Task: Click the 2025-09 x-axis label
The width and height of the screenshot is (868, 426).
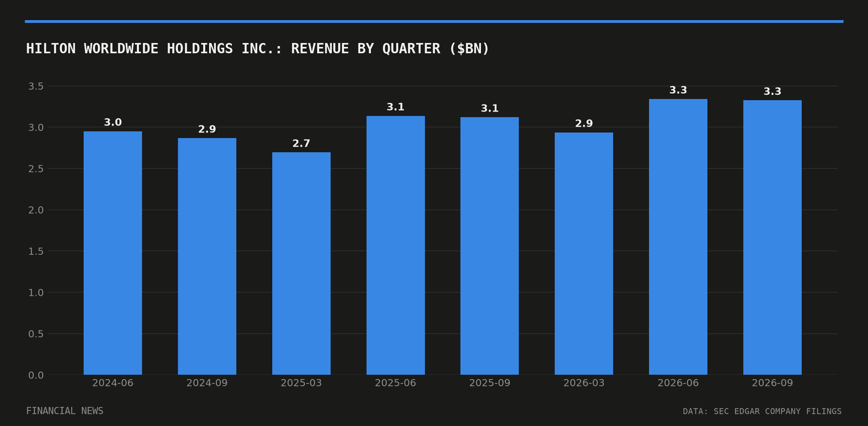Action: tap(490, 383)
